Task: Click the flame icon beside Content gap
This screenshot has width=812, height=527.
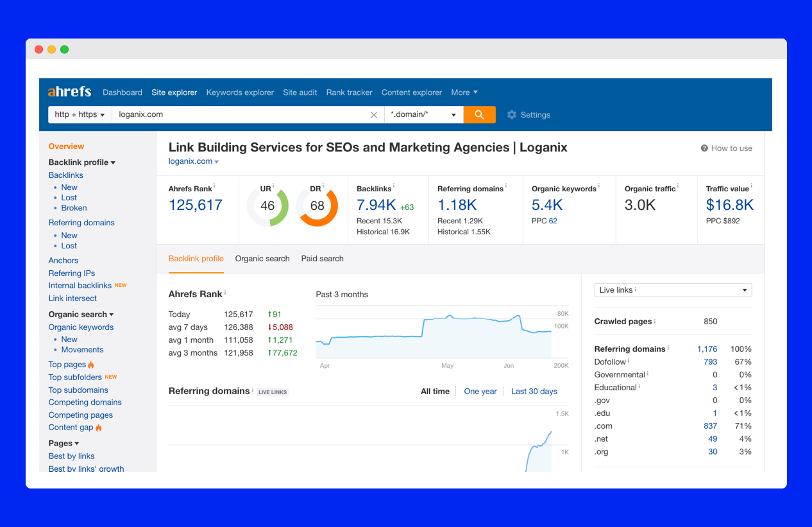Action: [x=99, y=428]
